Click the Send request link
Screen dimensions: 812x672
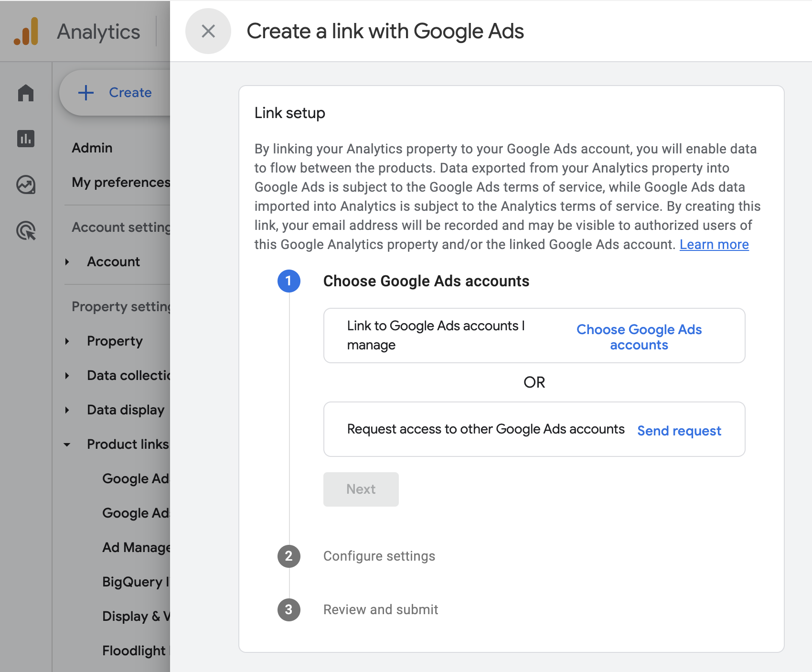pos(679,431)
